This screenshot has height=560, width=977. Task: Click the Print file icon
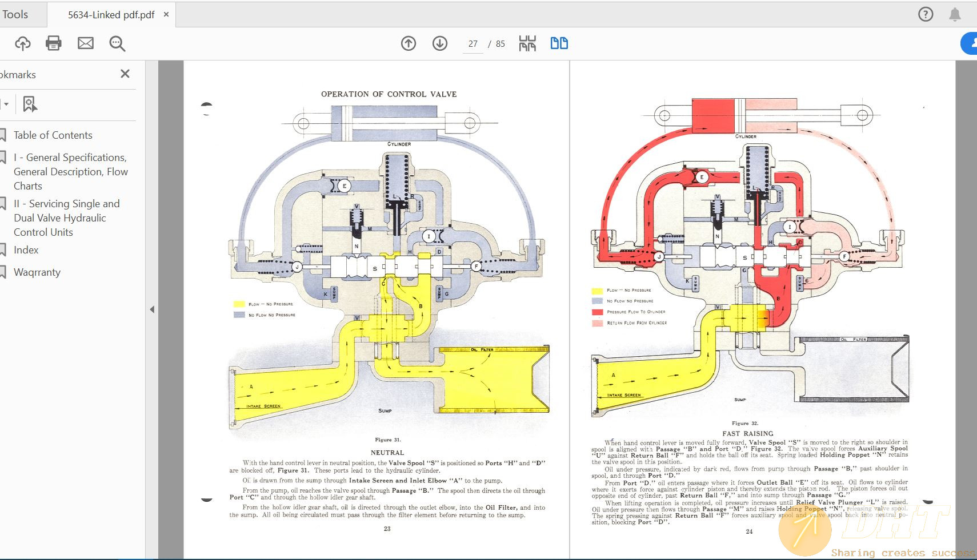54,43
